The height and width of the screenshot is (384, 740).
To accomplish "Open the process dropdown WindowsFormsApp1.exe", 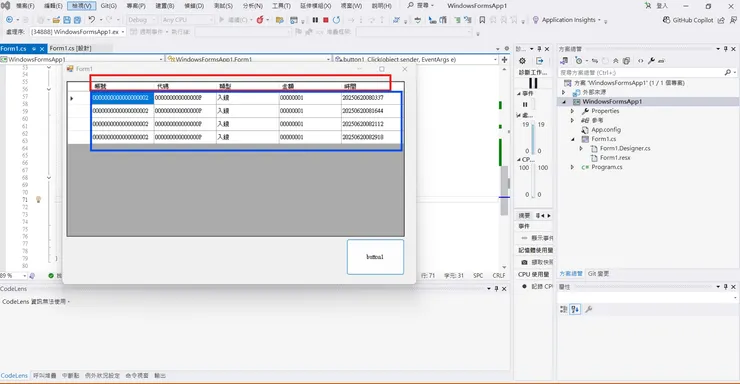I will click(78, 32).
